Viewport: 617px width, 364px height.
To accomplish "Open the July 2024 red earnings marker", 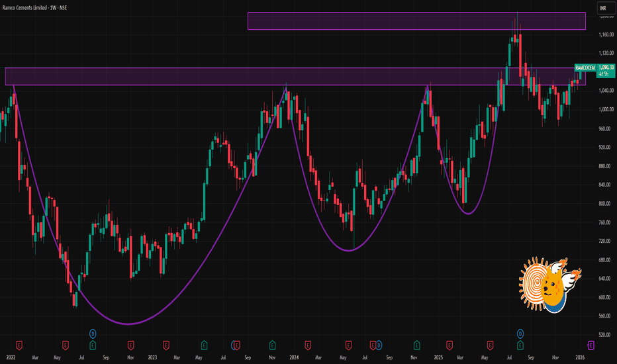I will tap(373, 345).
